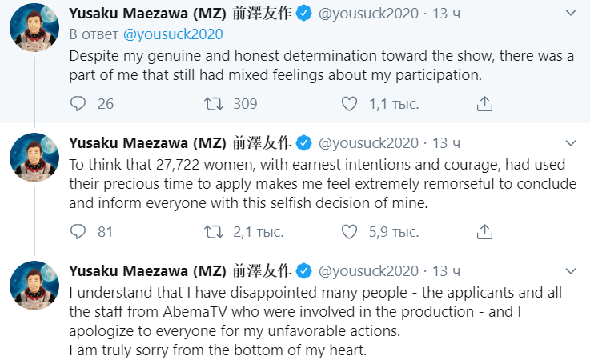
Task: Click the third tweet's profile avatar
Action: click(x=32, y=284)
